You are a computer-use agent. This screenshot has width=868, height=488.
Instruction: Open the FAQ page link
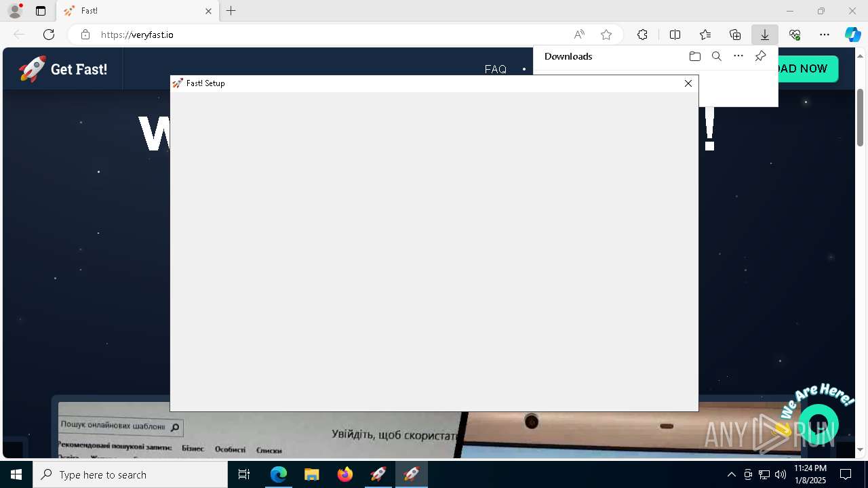pyautogui.click(x=496, y=69)
